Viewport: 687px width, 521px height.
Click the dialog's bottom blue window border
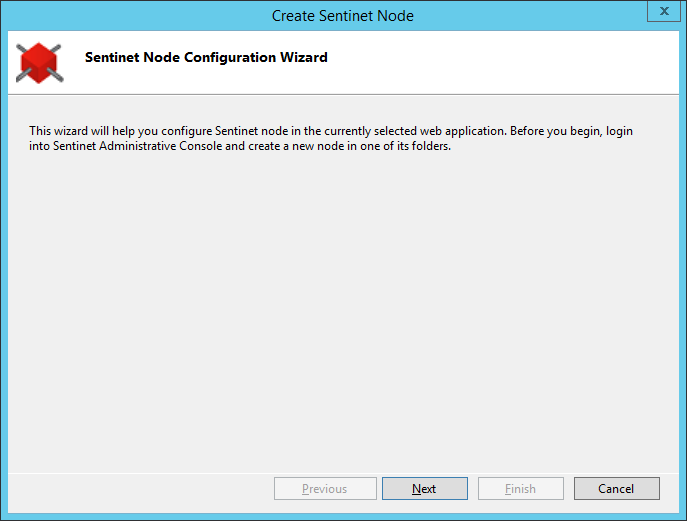[343, 517]
